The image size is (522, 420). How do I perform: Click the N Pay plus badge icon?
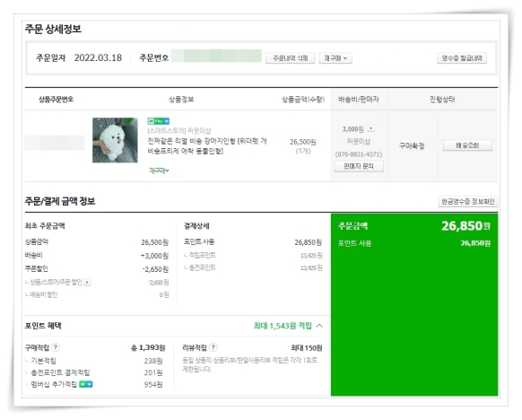159,121
